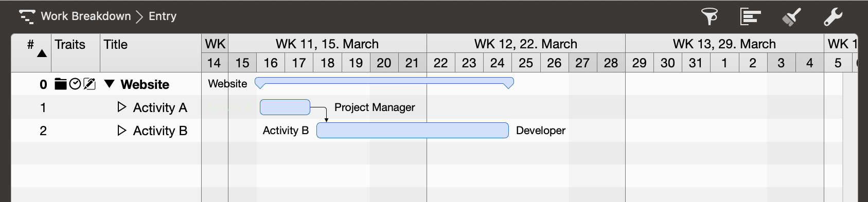Open the Gantt bar layout options icon
The image size is (868, 202).
[x=750, y=16]
